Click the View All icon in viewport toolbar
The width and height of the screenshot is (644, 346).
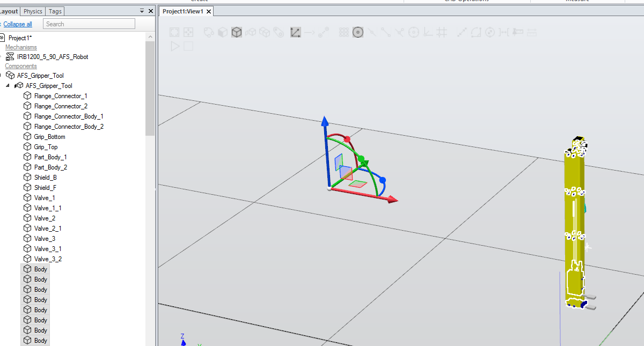(x=174, y=33)
